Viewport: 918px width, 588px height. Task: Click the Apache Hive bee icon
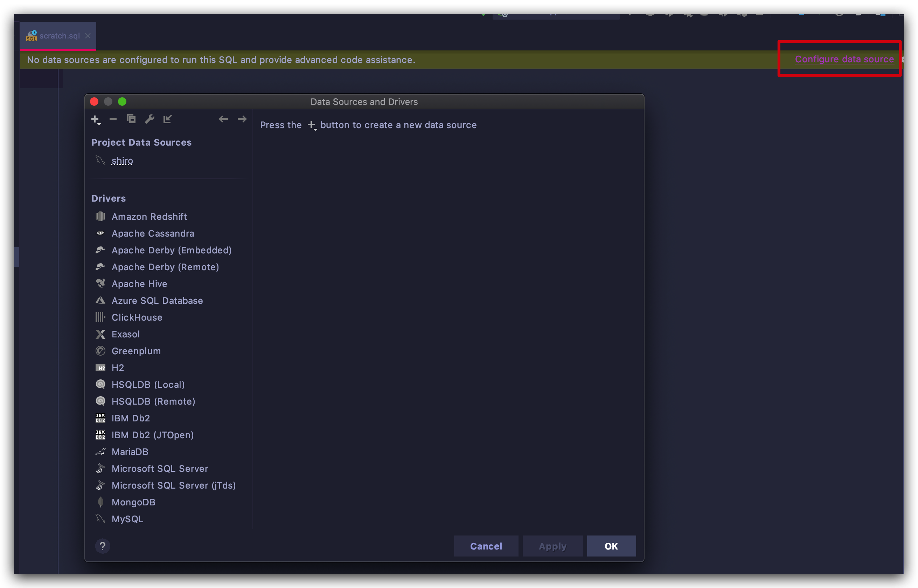coord(100,283)
